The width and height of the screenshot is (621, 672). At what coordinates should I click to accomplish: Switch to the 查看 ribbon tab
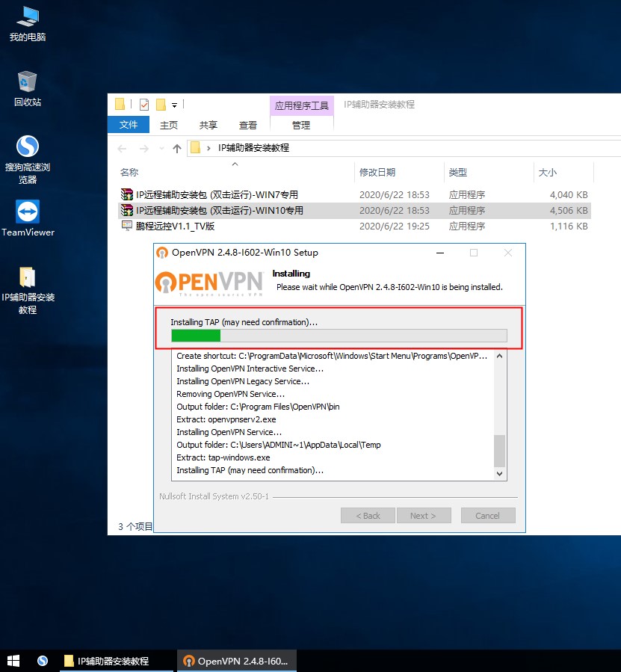pyautogui.click(x=247, y=125)
